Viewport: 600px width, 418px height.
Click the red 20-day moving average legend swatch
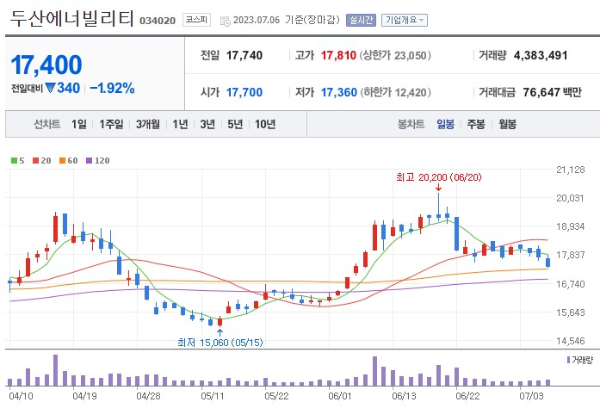(36, 161)
